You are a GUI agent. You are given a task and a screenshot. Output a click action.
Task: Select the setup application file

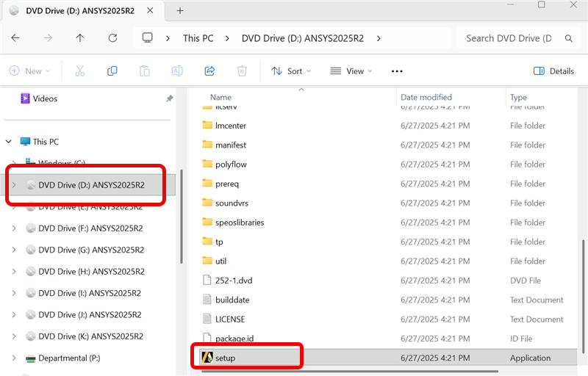225,358
